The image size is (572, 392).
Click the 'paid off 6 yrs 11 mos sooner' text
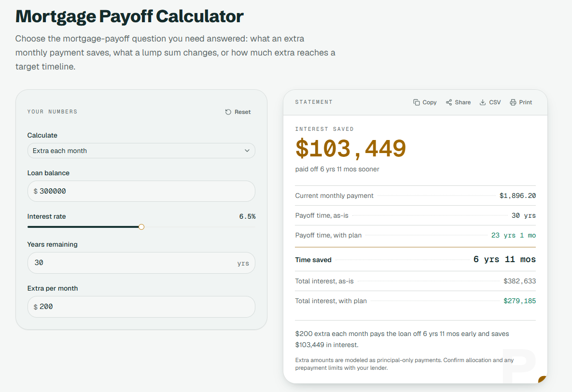337,169
